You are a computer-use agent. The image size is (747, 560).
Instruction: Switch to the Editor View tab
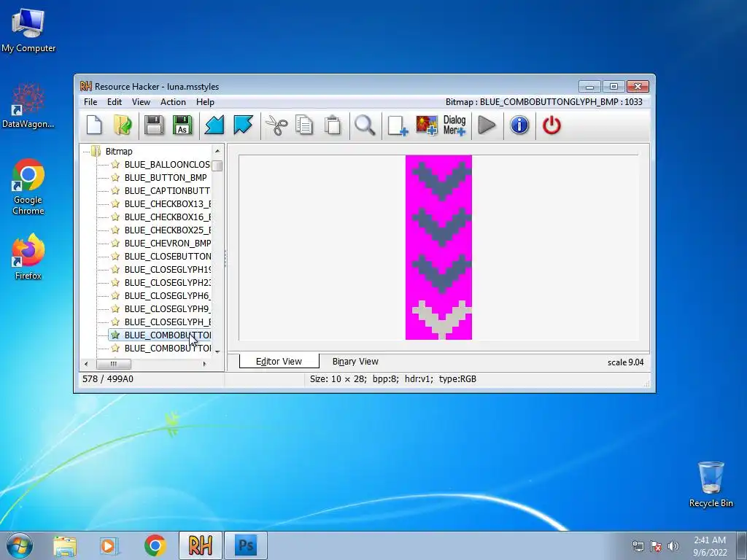click(279, 362)
